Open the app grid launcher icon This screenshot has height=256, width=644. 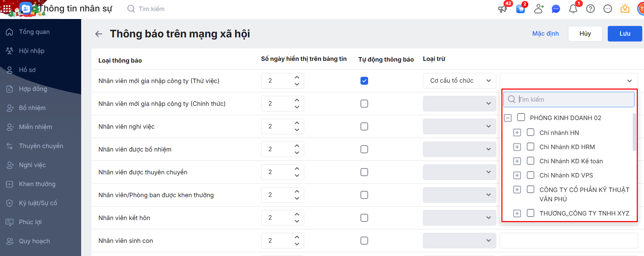click(x=7, y=8)
